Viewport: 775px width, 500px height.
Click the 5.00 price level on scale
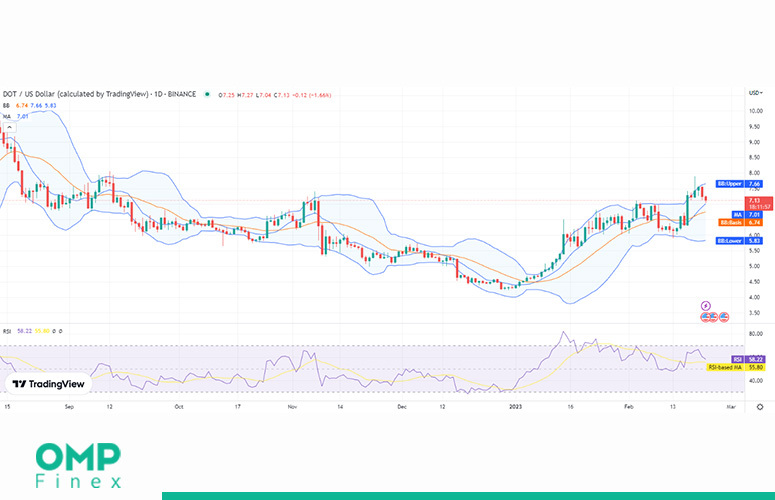754,266
